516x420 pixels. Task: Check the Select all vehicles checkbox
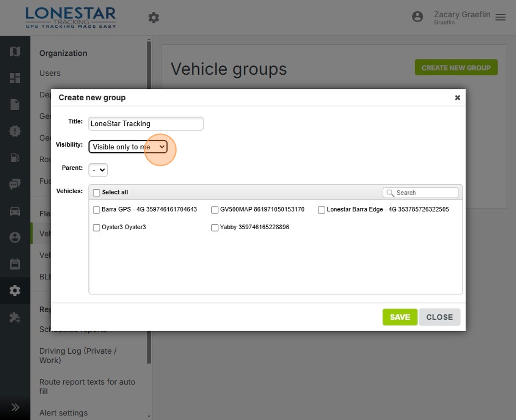(97, 193)
